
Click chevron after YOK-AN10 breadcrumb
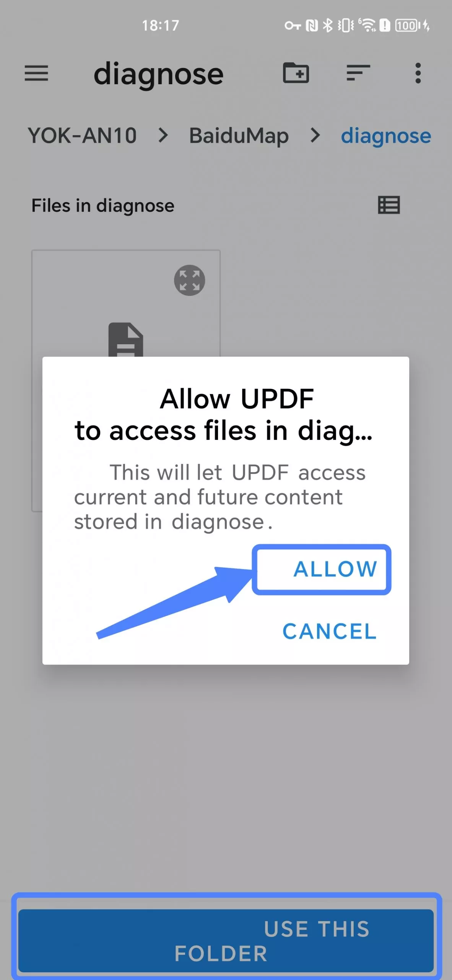[x=163, y=135]
